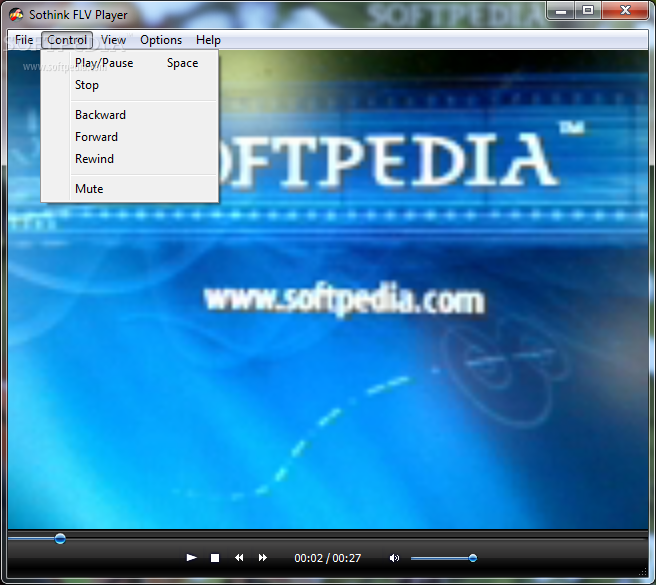Click the seek bar playback handle
Image resolution: width=656 pixels, height=585 pixels.
(x=60, y=539)
